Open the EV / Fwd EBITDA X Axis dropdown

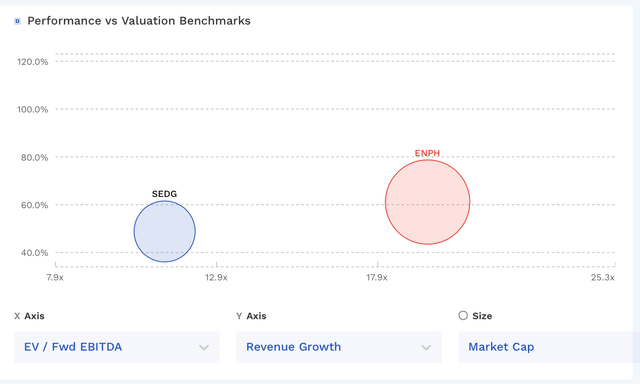point(117,347)
